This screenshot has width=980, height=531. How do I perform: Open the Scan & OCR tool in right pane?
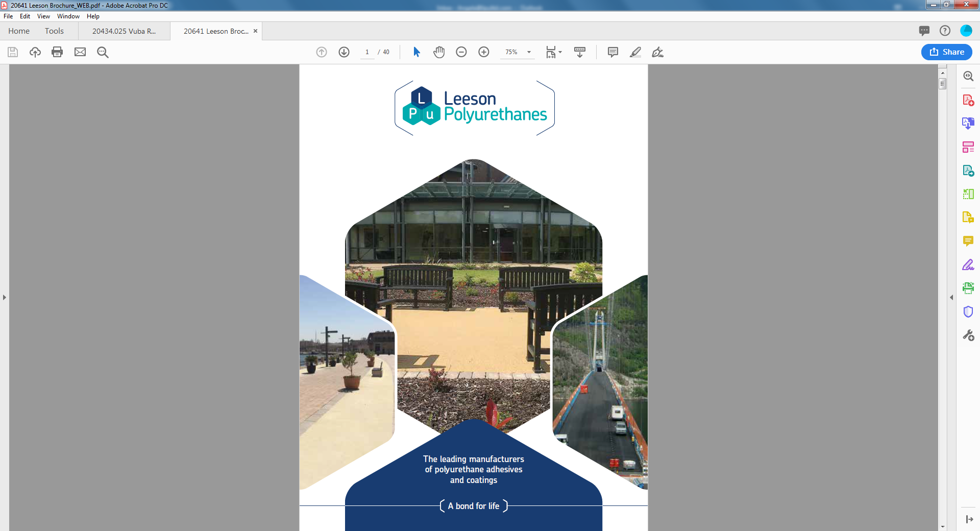[x=968, y=288]
